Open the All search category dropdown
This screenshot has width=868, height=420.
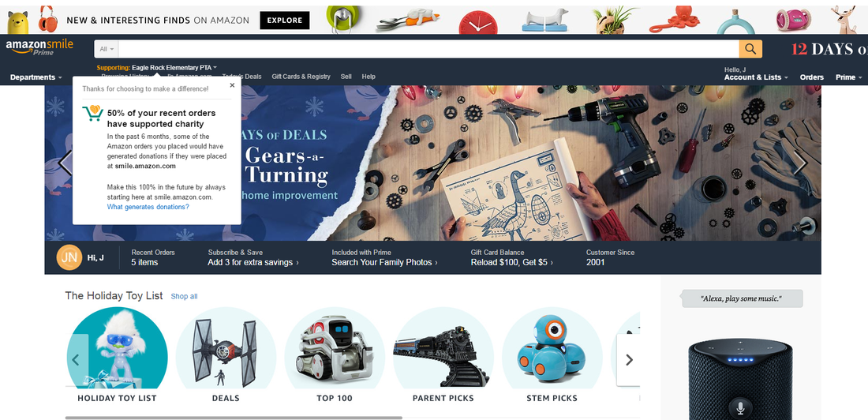click(107, 49)
